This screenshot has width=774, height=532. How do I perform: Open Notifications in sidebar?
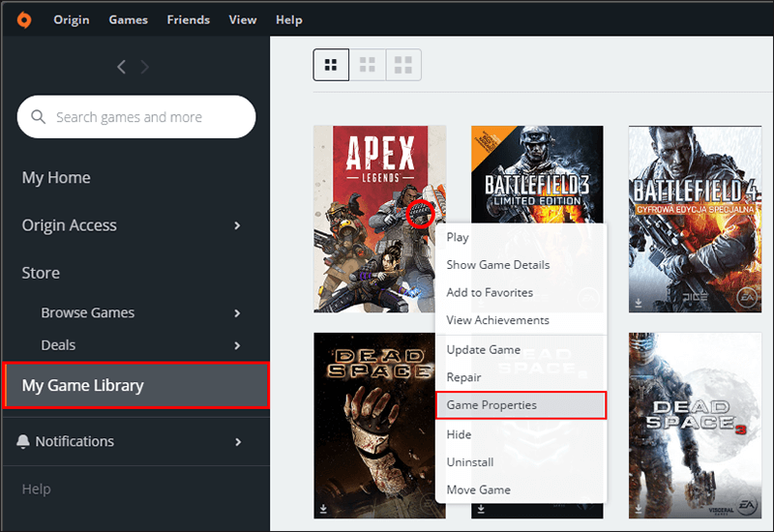(x=74, y=441)
